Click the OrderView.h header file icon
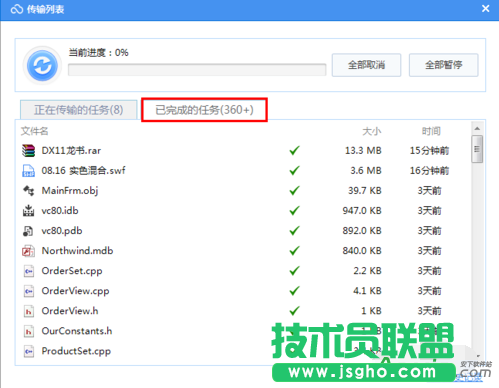The width and height of the screenshot is (499, 388). [x=29, y=311]
